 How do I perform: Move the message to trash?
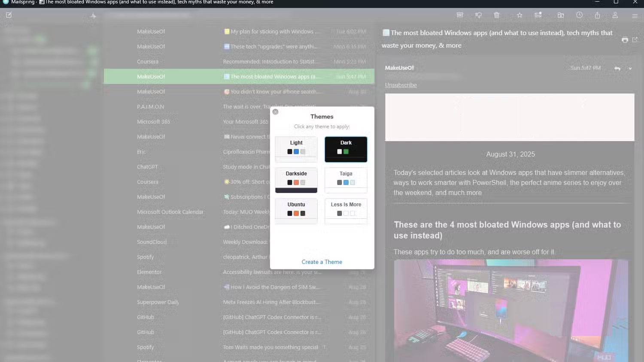tap(497, 15)
